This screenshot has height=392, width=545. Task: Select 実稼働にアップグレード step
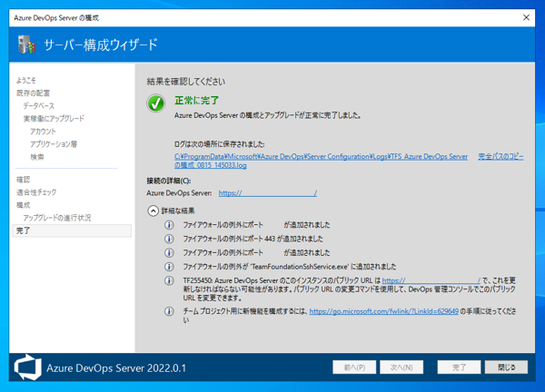coord(54,119)
